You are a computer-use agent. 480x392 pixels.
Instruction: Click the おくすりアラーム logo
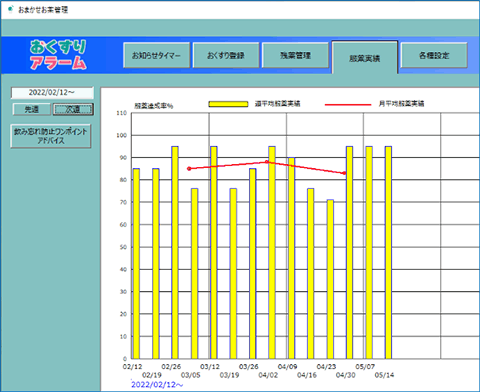point(58,55)
